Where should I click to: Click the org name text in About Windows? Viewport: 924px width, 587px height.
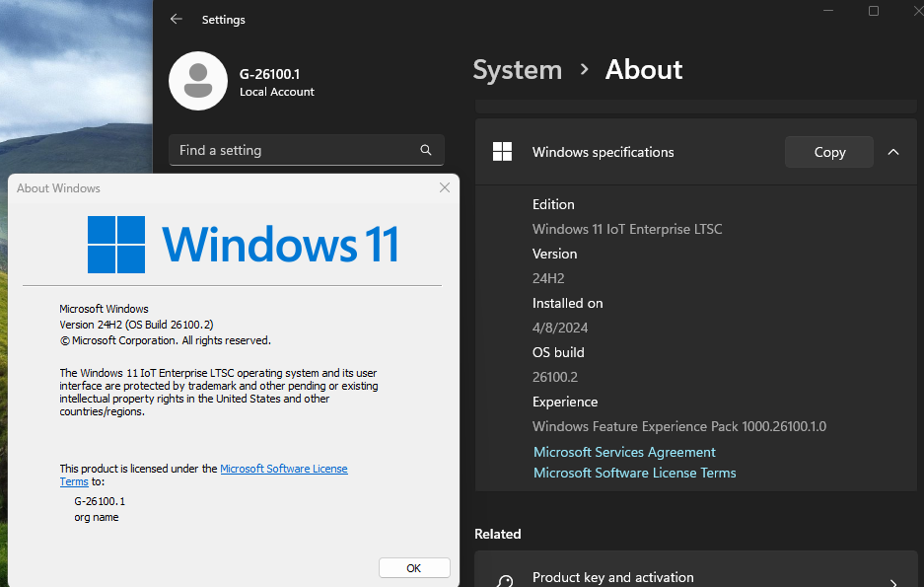96,517
